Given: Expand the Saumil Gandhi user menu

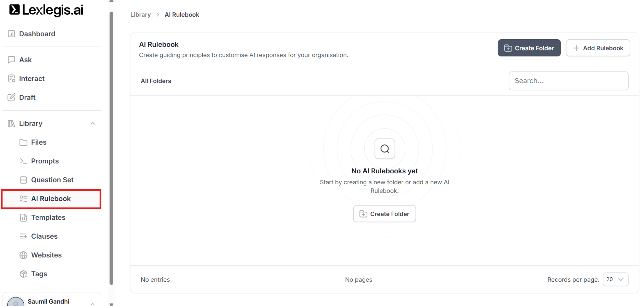Looking at the screenshot, I should (x=93, y=303).
